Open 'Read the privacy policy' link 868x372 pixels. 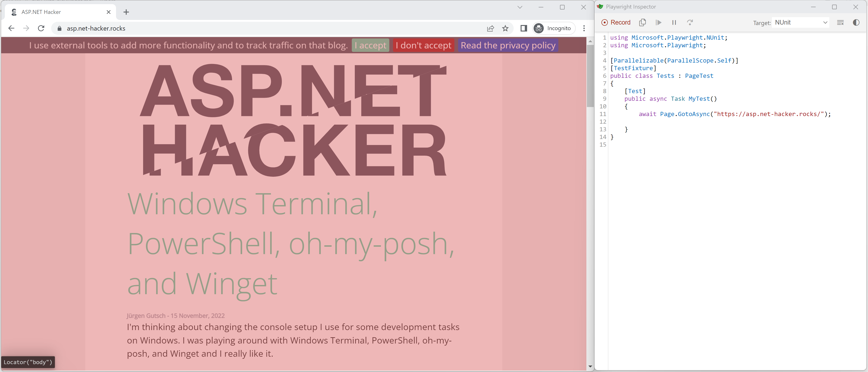pyautogui.click(x=508, y=45)
